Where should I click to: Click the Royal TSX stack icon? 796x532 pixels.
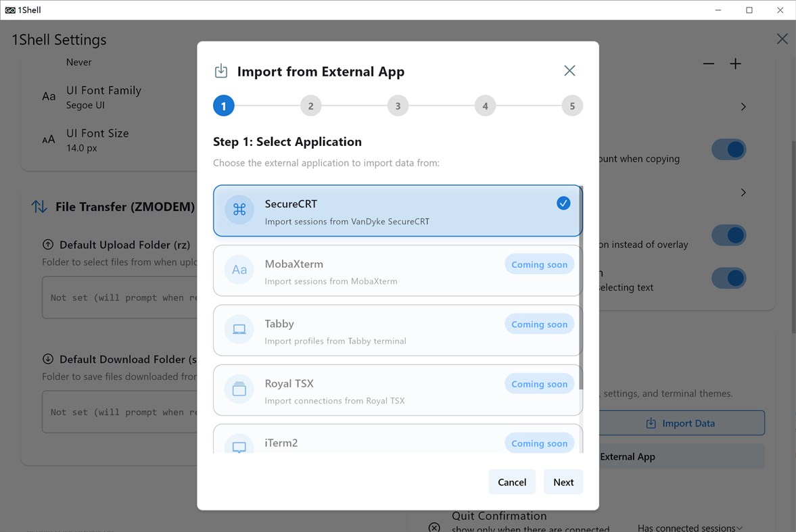(239, 389)
